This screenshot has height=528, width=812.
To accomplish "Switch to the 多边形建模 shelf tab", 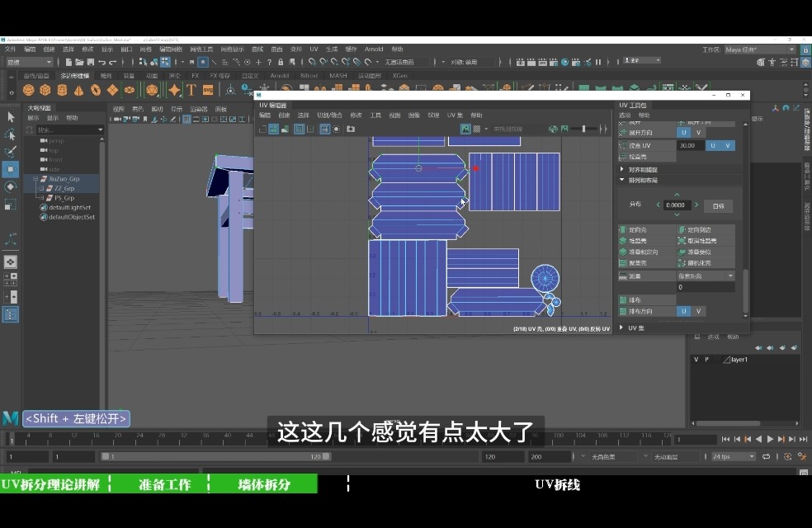I will click(73, 76).
